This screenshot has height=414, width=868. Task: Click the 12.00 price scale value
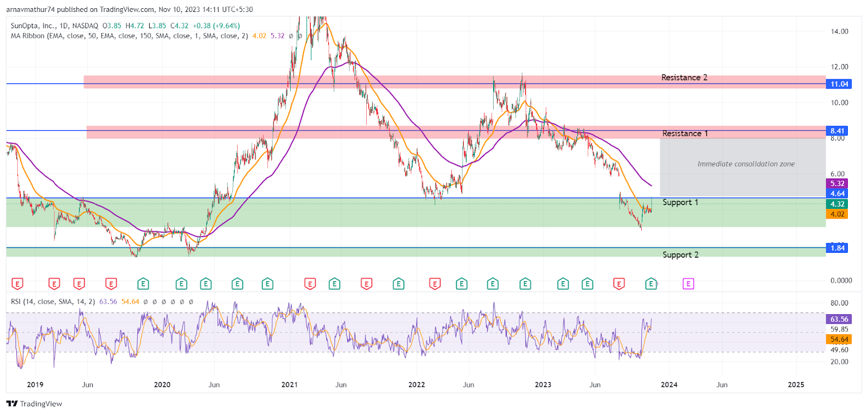840,67
